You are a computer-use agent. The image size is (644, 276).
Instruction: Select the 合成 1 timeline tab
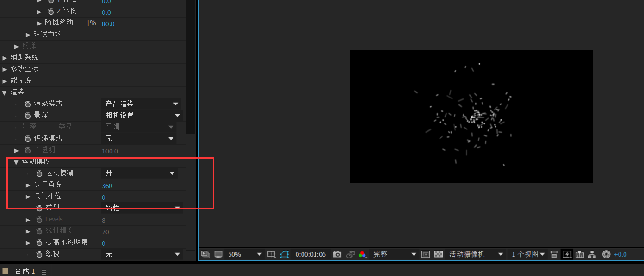click(x=25, y=271)
